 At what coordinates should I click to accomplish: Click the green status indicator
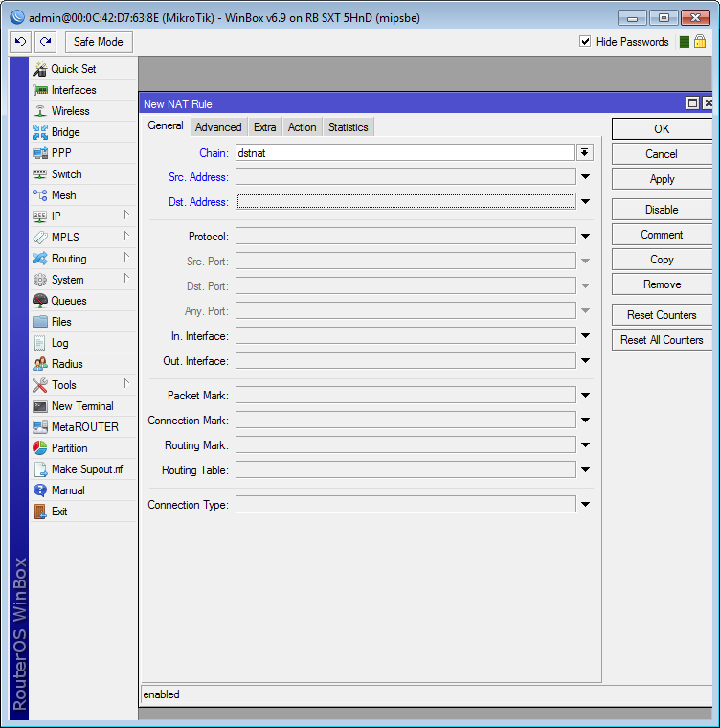[x=685, y=42]
